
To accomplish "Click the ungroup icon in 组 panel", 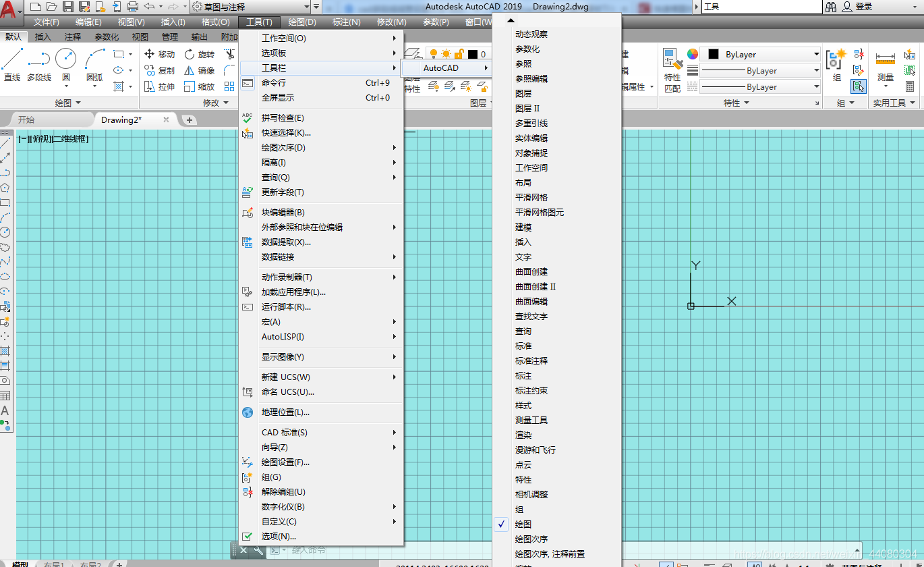I will pos(858,55).
